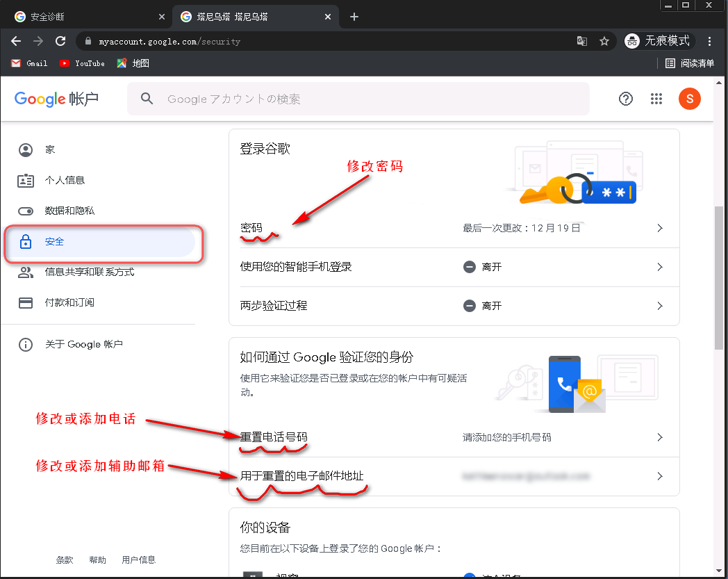Viewport: 728px width, 579px height.
Task: Expand the chevron on 用于重置的电子邮件地址 row
Action: pyautogui.click(x=660, y=476)
